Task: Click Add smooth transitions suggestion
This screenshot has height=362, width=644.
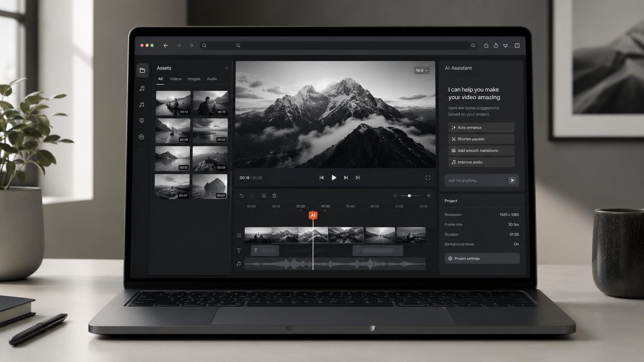Action: 481,150
